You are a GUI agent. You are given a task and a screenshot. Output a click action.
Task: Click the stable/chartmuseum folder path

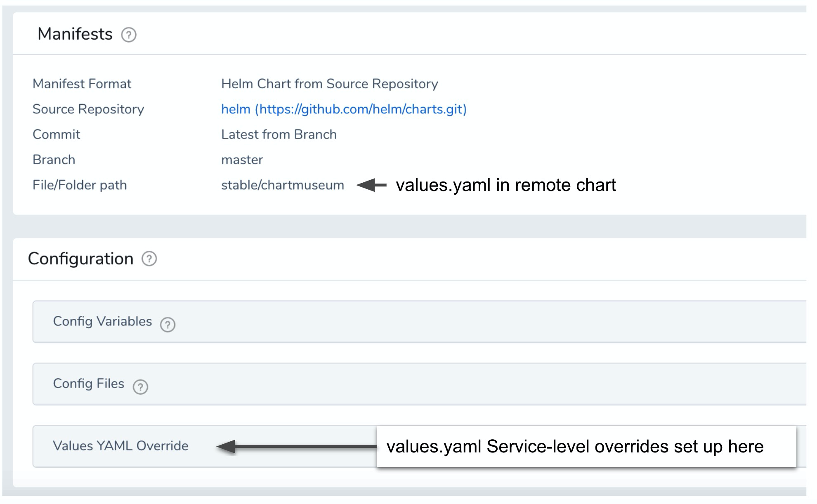[x=282, y=185]
